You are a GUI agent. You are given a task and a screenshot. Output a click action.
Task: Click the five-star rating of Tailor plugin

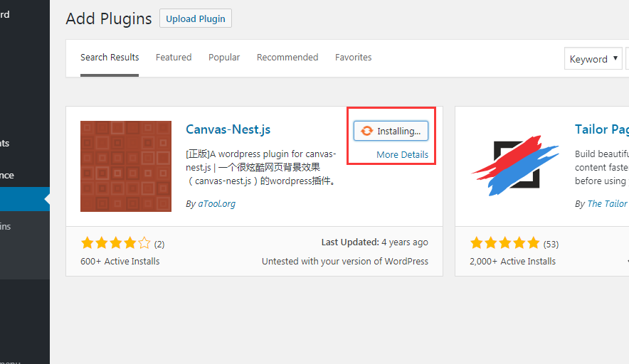click(x=504, y=243)
